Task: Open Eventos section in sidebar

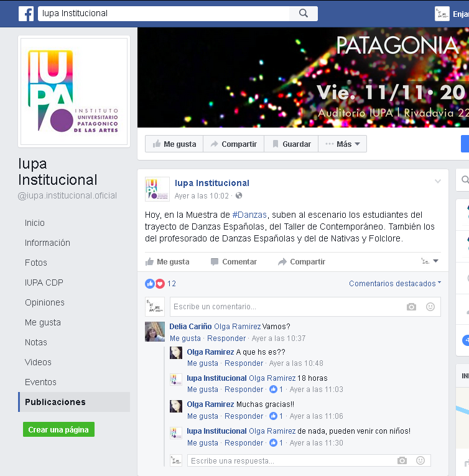Action: tap(40, 382)
